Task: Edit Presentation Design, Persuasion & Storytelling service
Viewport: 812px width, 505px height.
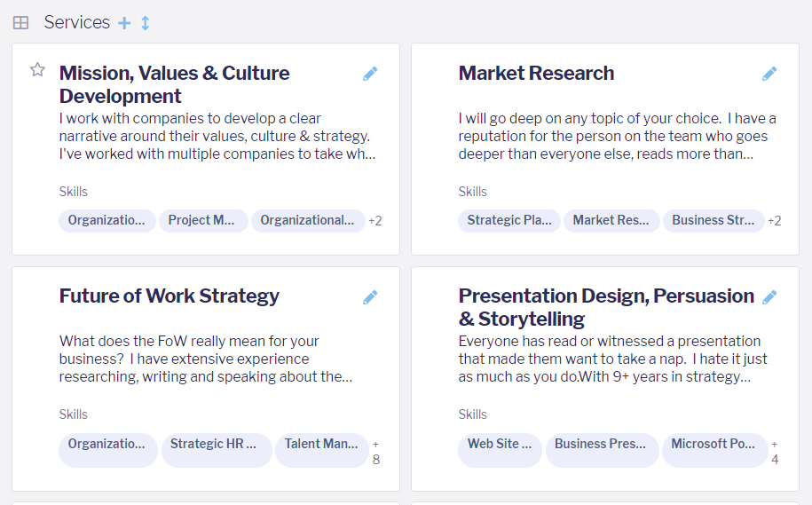Action: pyautogui.click(x=769, y=296)
